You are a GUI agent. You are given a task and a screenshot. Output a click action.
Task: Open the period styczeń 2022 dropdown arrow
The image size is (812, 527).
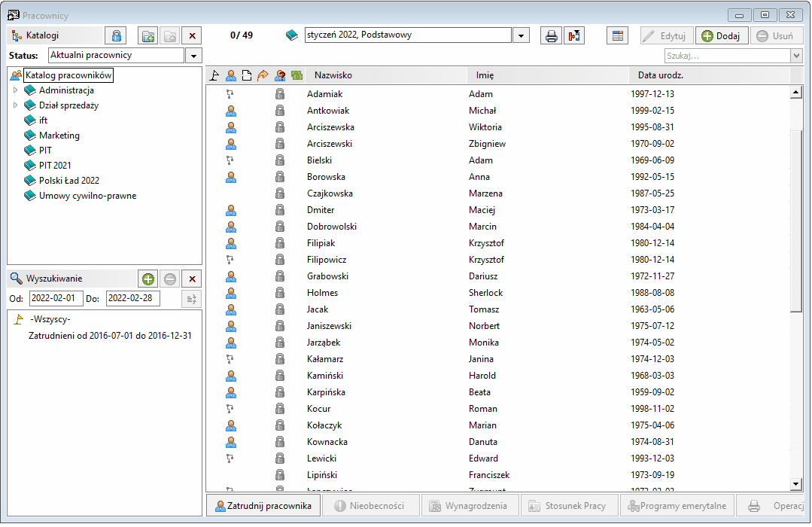[521, 35]
